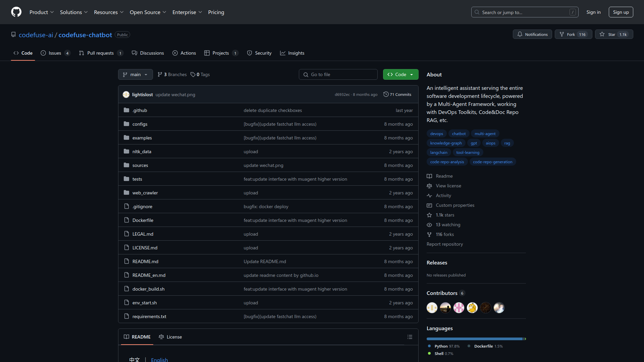Expand the Product menu item

pos(42,12)
